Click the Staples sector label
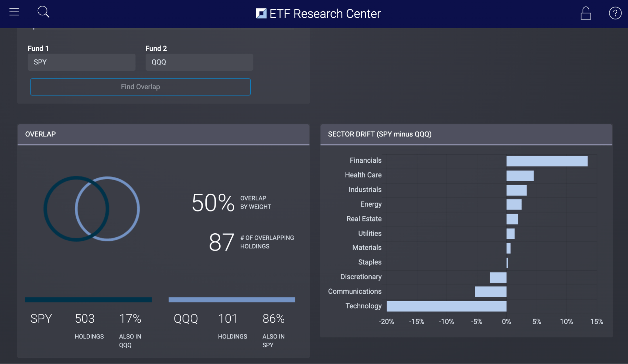The image size is (628, 364). pos(370,262)
